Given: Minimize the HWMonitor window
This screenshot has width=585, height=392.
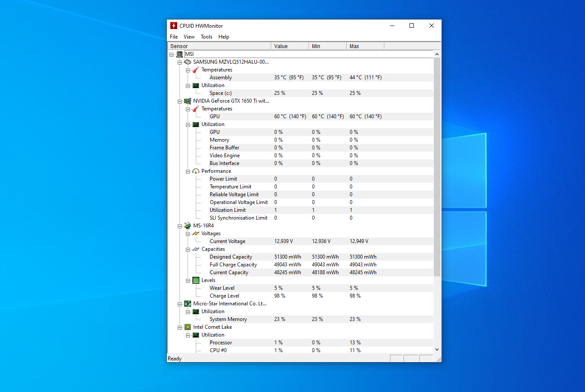Looking at the screenshot, I should point(392,26).
